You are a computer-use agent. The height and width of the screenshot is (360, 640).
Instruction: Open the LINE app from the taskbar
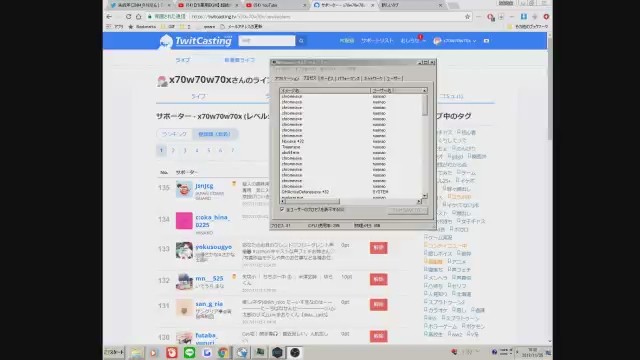click(189, 352)
